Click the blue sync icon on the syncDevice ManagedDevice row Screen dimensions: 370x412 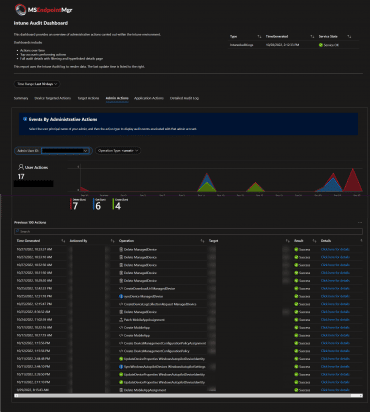(x=121, y=296)
